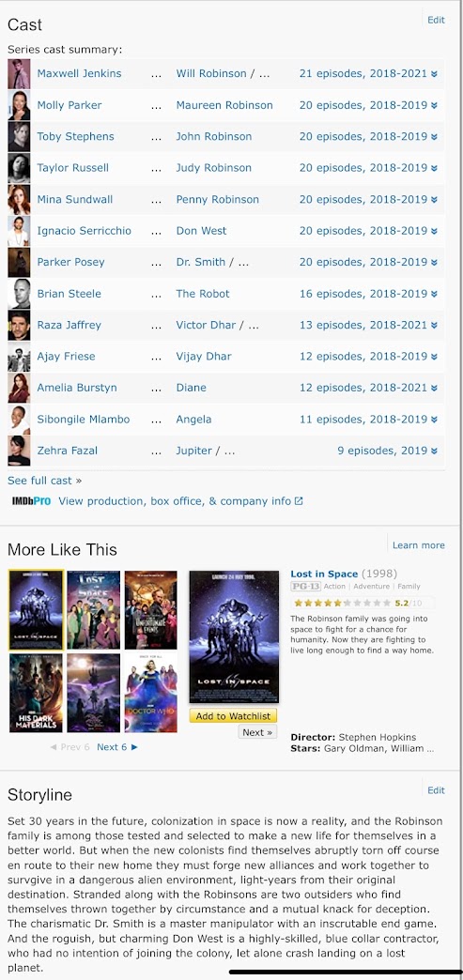Viewport: 463px width, 980px height.
Task: Edit the Storyline section
Action: click(436, 790)
